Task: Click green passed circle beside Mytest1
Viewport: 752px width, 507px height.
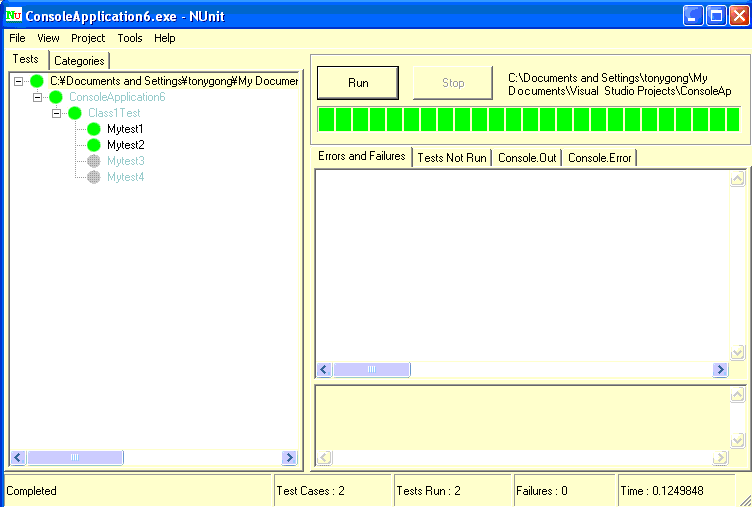Action: [x=94, y=129]
